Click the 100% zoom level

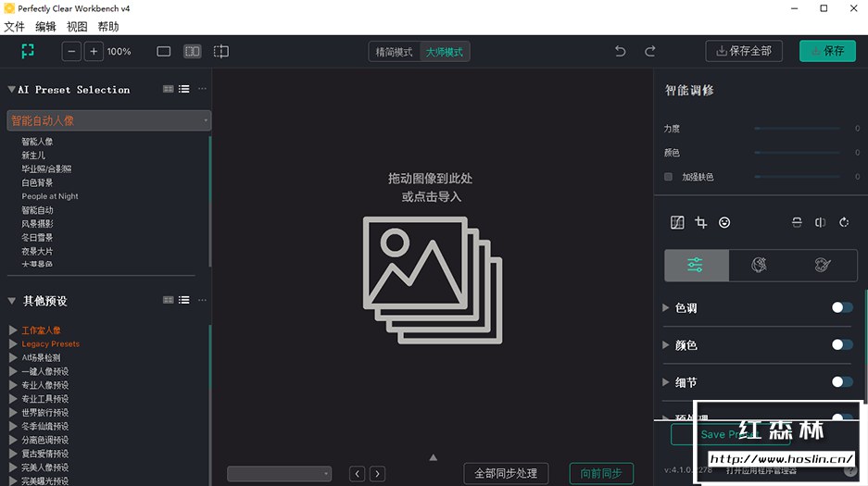(x=119, y=52)
